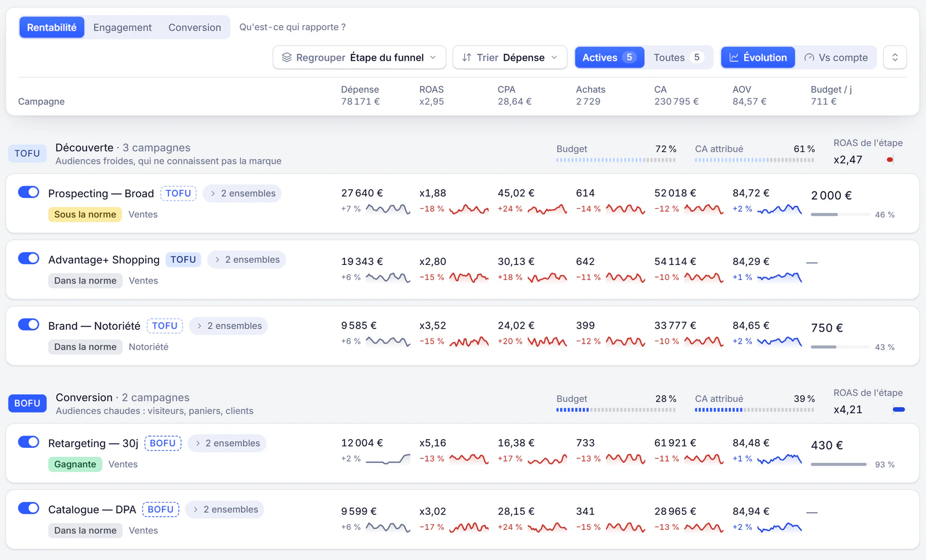Screen dimensions: 926x560
Task: View Advantage+ Shopping CPA sparkline
Action: pyautogui.click(x=547, y=278)
